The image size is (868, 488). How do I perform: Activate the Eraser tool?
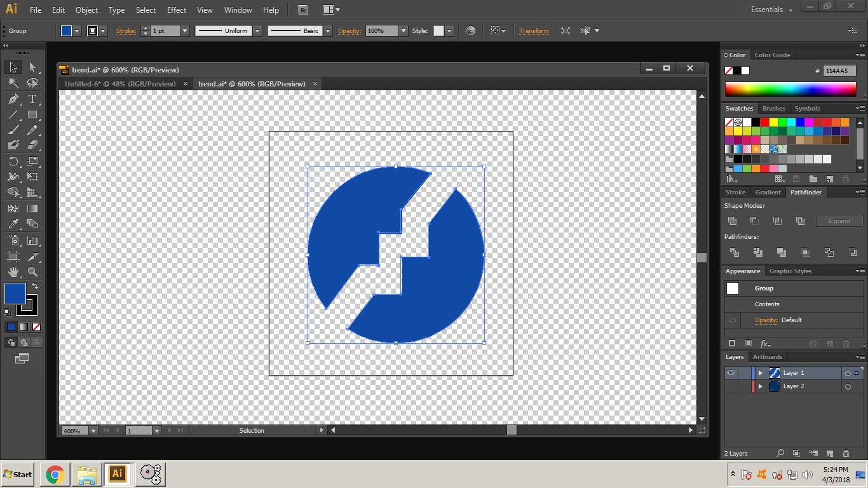pyautogui.click(x=32, y=146)
